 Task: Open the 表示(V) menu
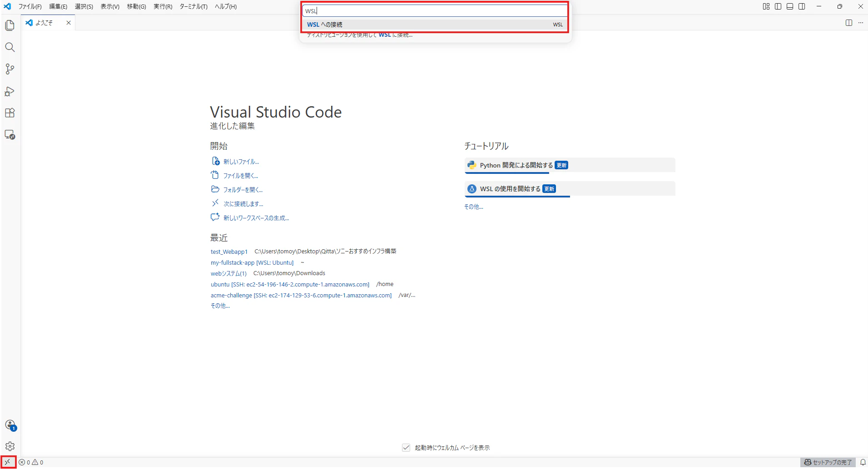click(x=110, y=6)
